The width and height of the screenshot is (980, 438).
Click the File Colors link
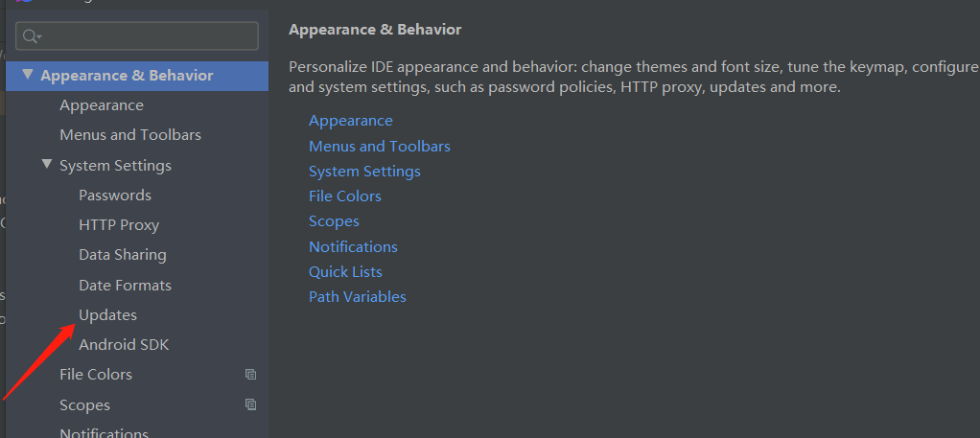pyautogui.click(x=345, y=196)
